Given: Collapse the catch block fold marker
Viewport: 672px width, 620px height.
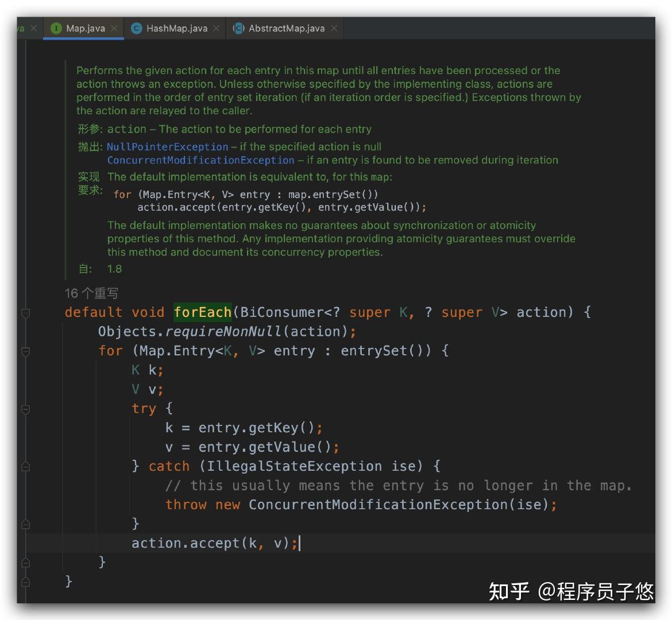Looking at the screenshot, I should click(x=26, y=467).
